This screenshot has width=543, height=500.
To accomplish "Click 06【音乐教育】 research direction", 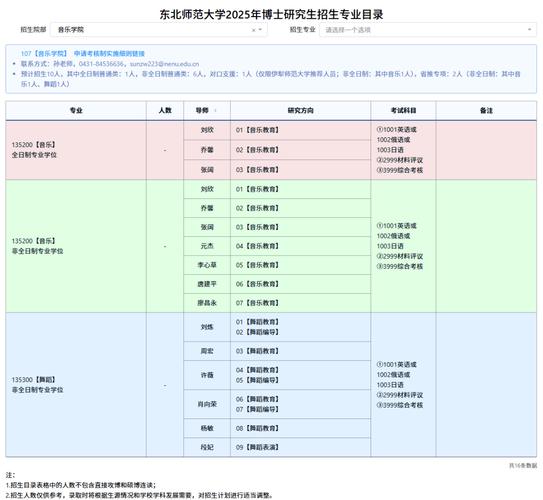I will pos(257,284).
